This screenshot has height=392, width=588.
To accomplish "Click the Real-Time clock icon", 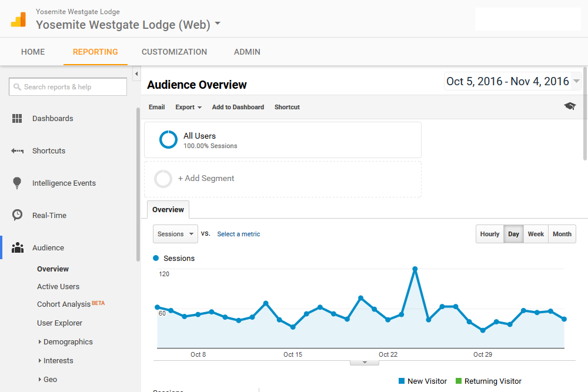I will tap(17, 215).
